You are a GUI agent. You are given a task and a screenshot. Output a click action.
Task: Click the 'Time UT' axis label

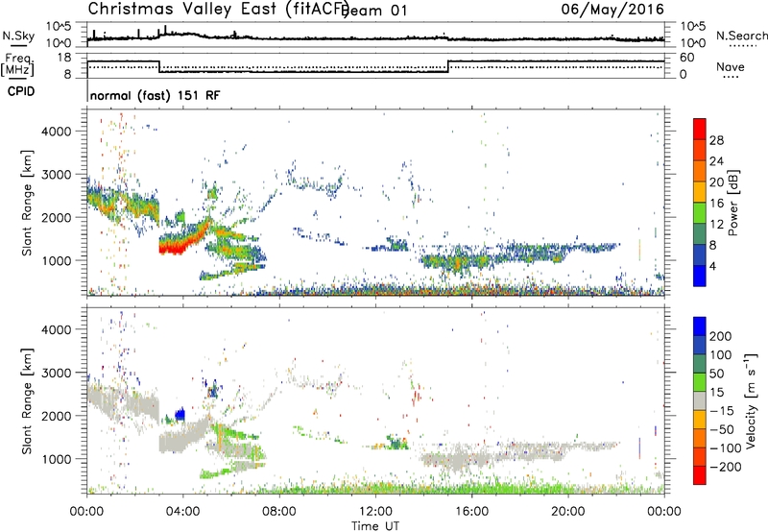375,526
